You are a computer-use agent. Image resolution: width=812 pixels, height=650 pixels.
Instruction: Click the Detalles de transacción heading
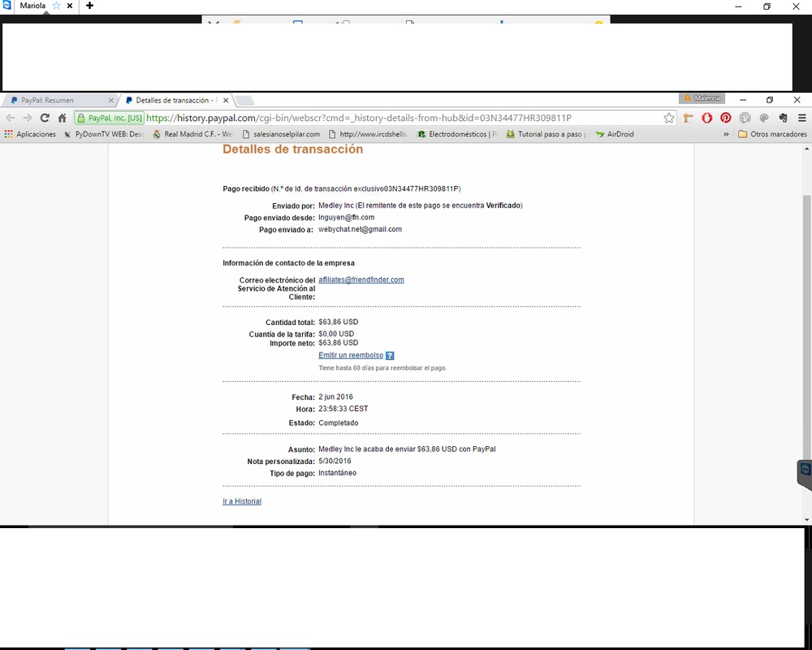coord(292,149)
